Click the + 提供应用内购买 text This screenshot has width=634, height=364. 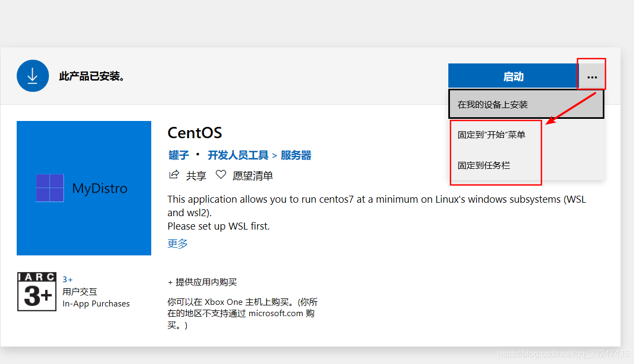coord(202,282)
